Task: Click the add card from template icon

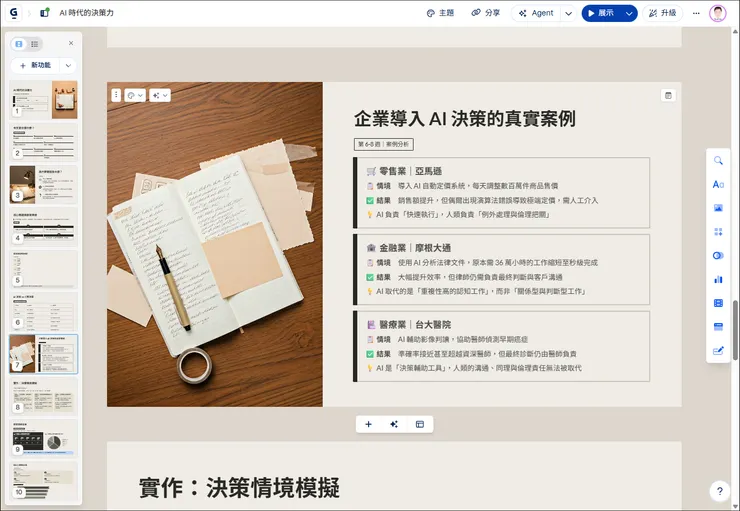Action: click(420, 424)
